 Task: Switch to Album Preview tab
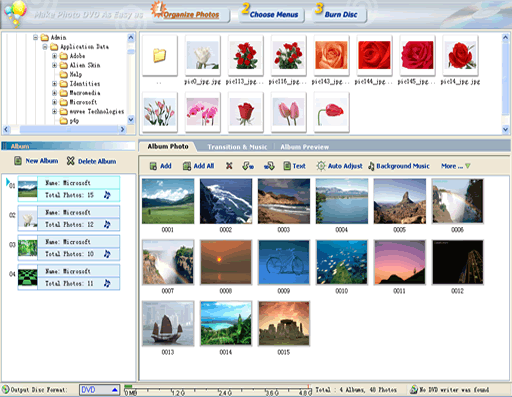click(x=304, y=147)
